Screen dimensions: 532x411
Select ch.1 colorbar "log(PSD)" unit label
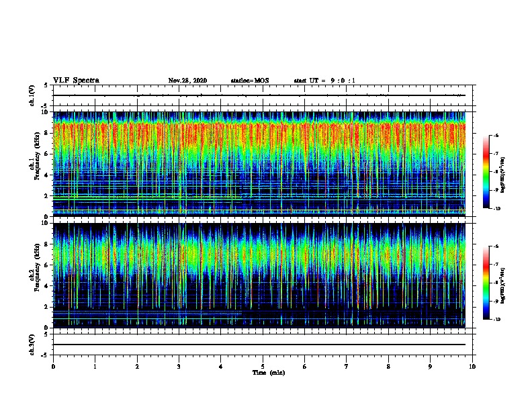(x=503, y=175)
